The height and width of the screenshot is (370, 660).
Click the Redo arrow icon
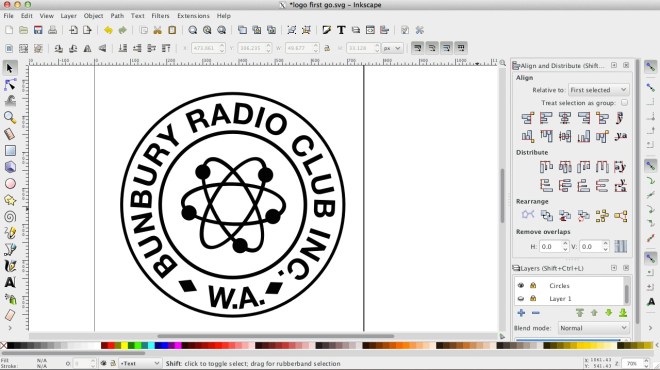coord(122,30)
